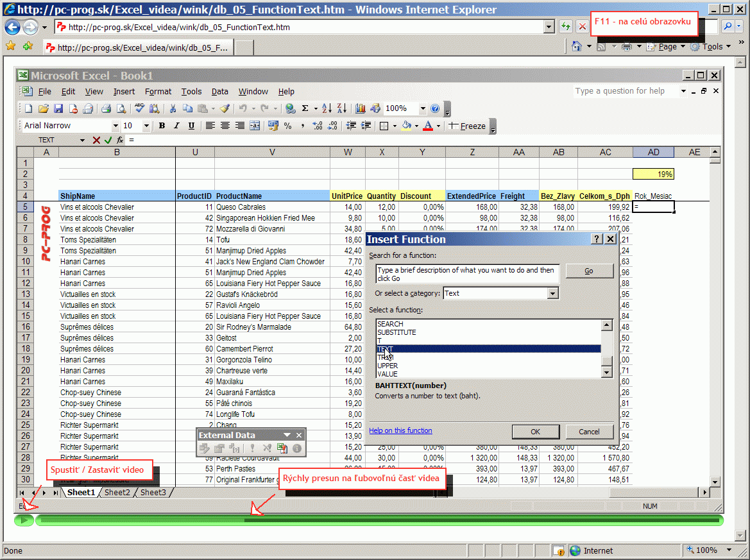The image size is (750, 560).
Task: Click the Print icon in the Excel toolbar
Action: [x=107, y=108]
